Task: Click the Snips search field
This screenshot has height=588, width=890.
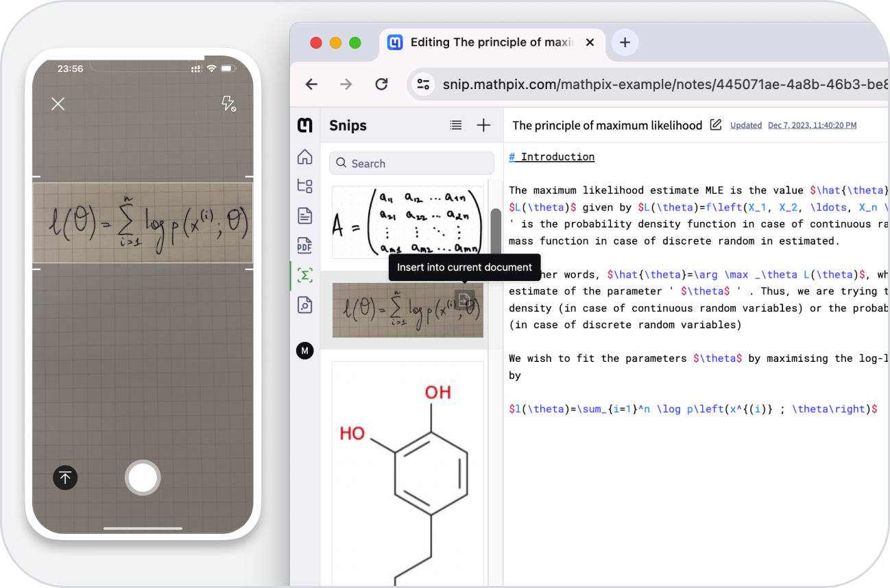Action: [411, 164]
